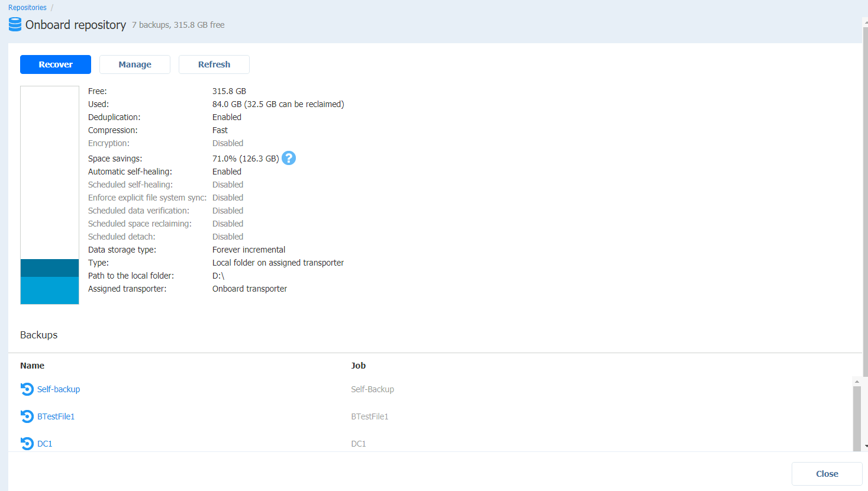Click the dark blue reclaimable space bar segment

pos(50,268)
